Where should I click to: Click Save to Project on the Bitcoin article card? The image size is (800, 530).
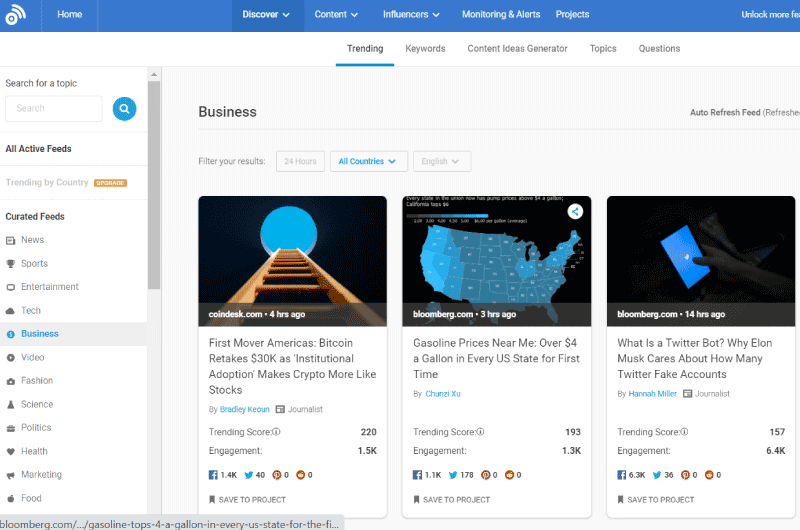(x=247, y=499)
